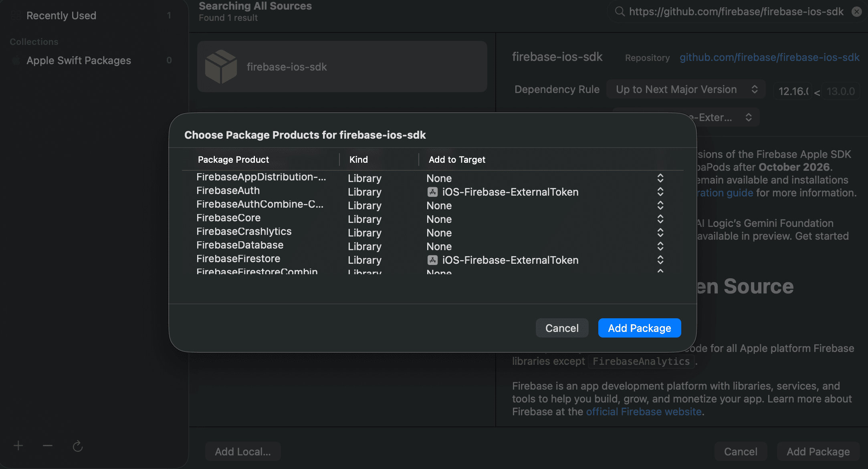Refresh package collections
The image size is (868, 469).
click(78, 446)
